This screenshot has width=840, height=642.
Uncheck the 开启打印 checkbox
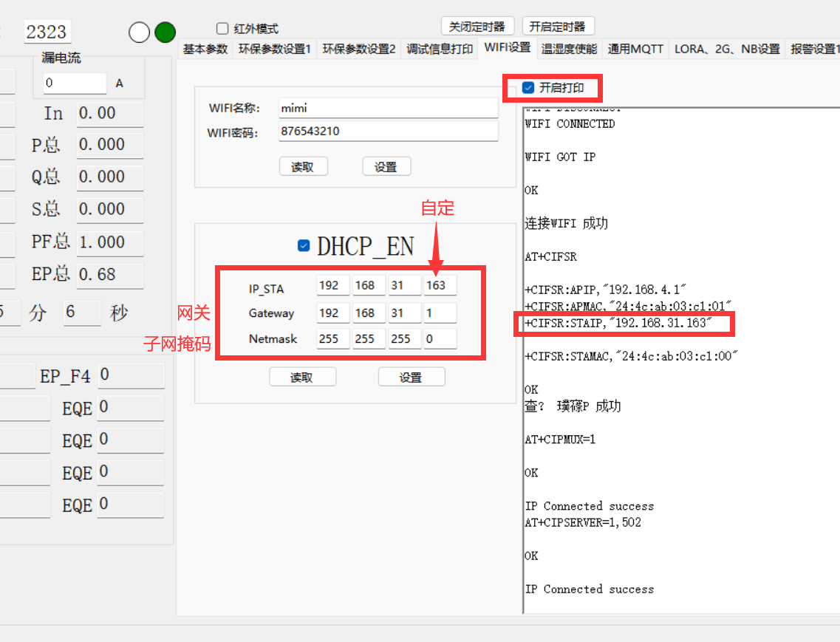click(528, 88)
